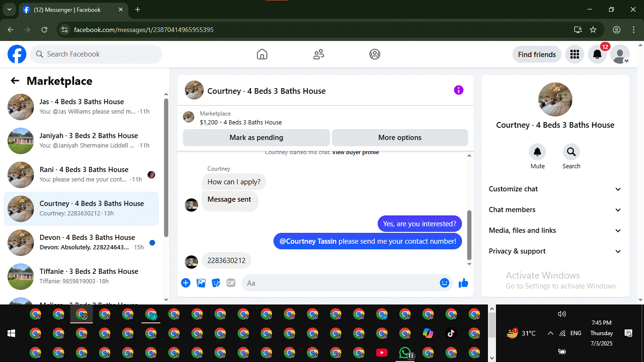The width and height of the screenshot is (644, 362).
Task: Open the Chrome menu three dots
Action: [x=633, y=30]
